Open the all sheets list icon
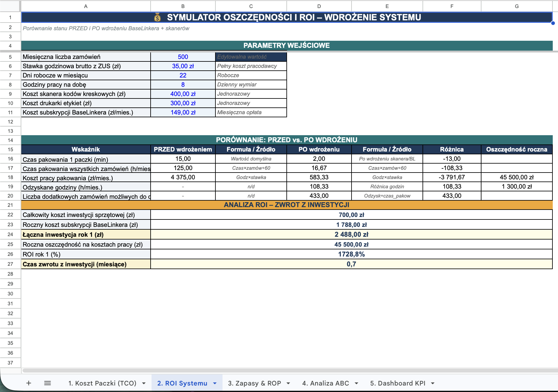 (x=48, y=383)
